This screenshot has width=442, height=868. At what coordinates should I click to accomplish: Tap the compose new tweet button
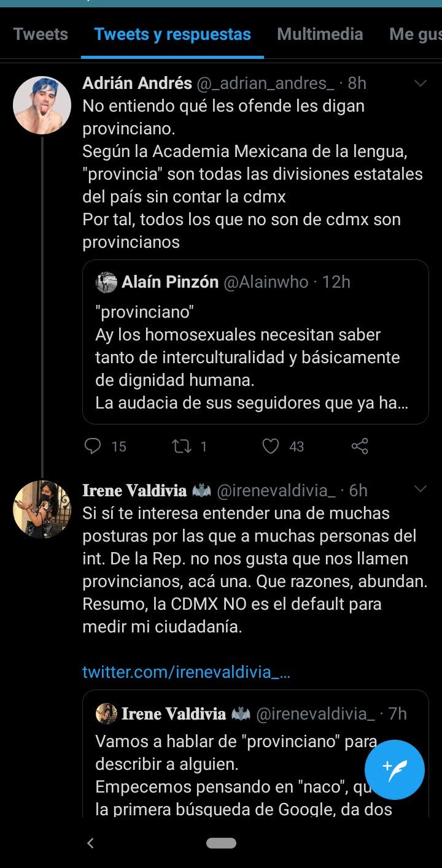394,769
